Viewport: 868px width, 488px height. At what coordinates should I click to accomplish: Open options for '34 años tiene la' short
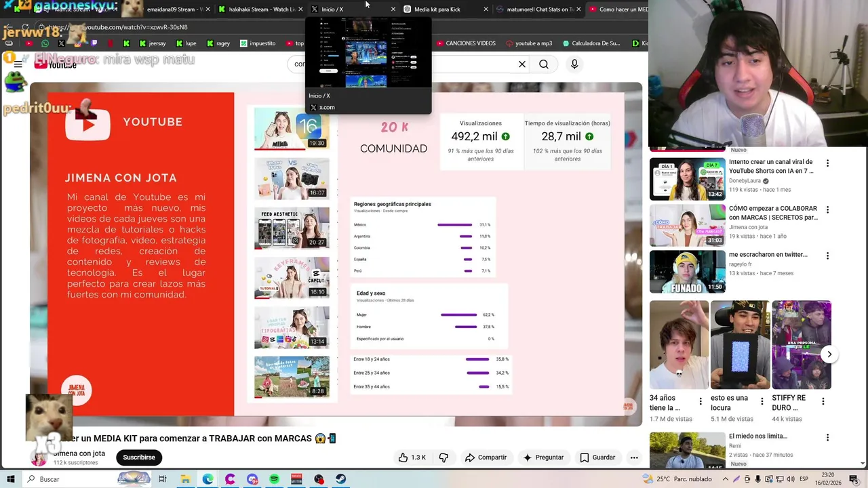[700, 401]
